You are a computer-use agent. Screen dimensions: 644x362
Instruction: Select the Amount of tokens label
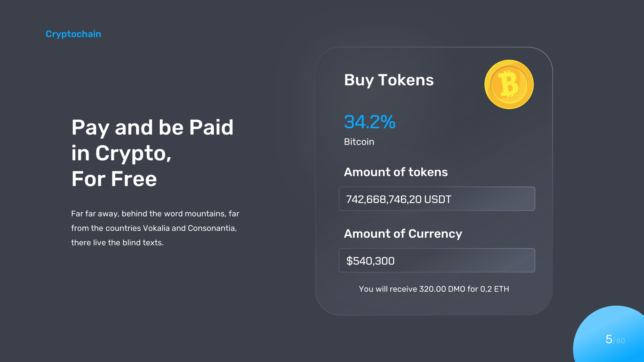[x=396, y=172]
